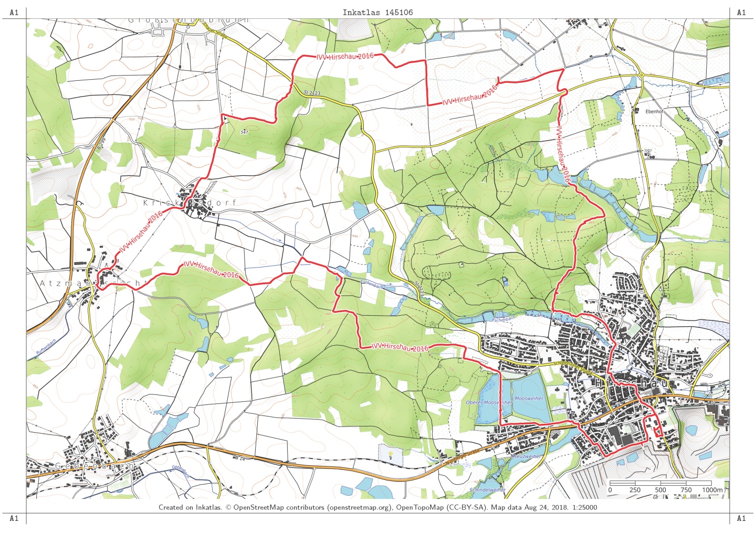Click the Atzmannsricht village name
Screen dimensions: 756x534
point(90,283)
